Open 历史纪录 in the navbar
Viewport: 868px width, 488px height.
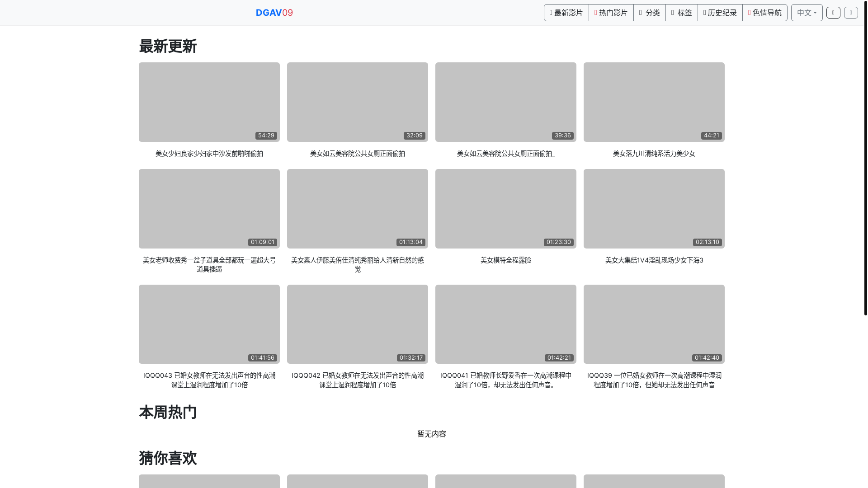pos(720,13)
